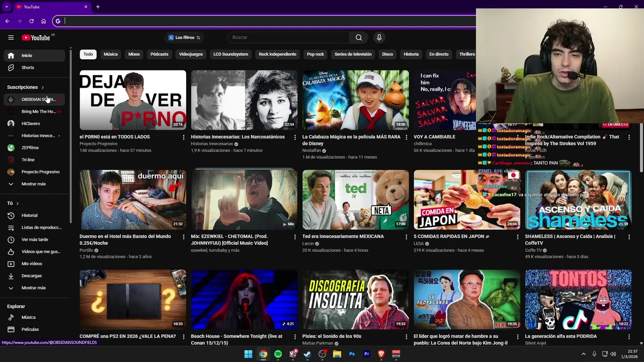
Task: Select the 'Pop rock' chip
Action: [x=315, y=54]
